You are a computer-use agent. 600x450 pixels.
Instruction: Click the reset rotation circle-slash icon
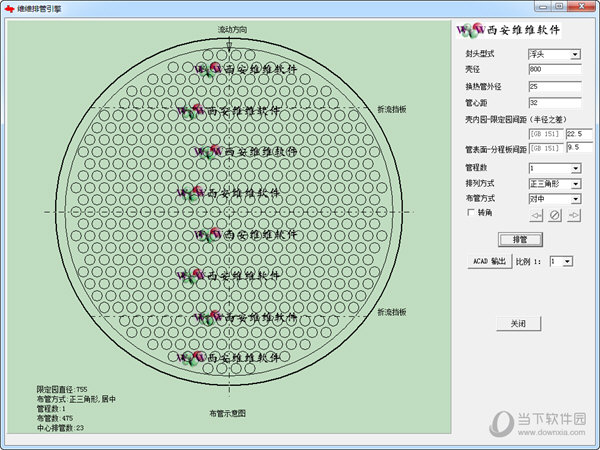tap(555, 215)
